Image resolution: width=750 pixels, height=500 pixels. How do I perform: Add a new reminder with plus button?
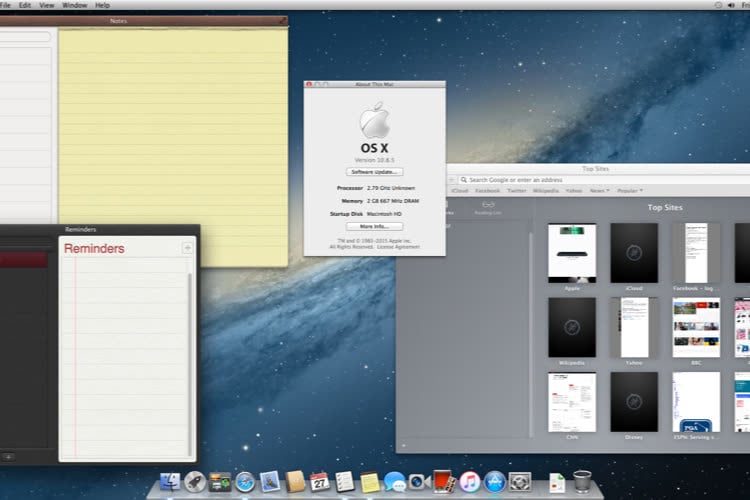[187, 247]
